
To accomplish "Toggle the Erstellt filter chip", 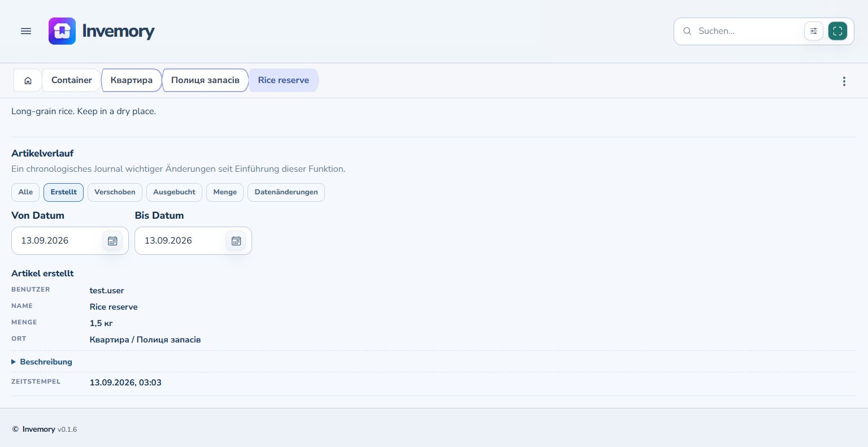I will 63,192.
